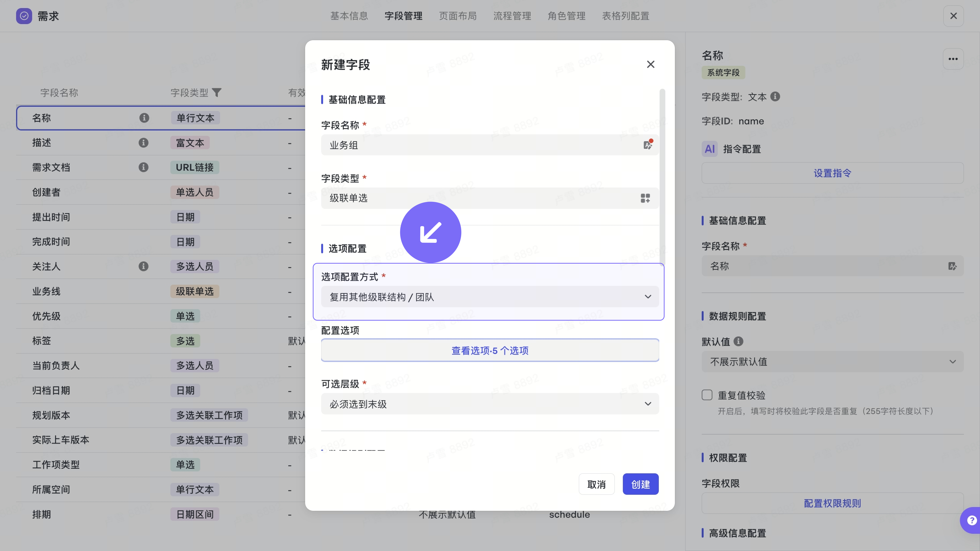Click the 字段名称 input containing 业务组
The width and height of the screenshot is (980, 551).
click(490, 145)
